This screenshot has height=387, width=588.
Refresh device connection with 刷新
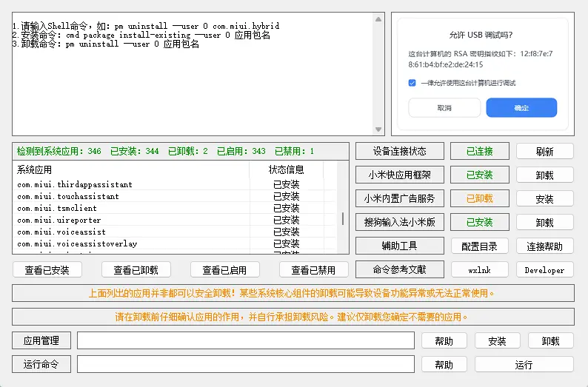point(545,152)
